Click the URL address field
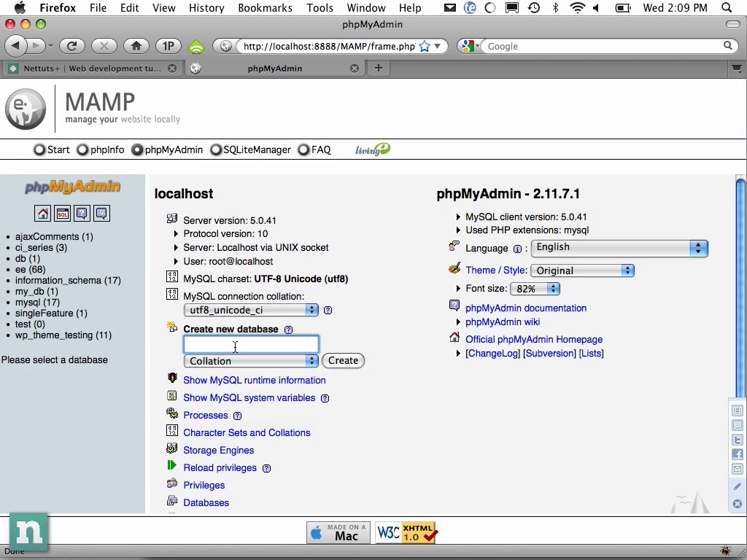 tap(329, 46)
